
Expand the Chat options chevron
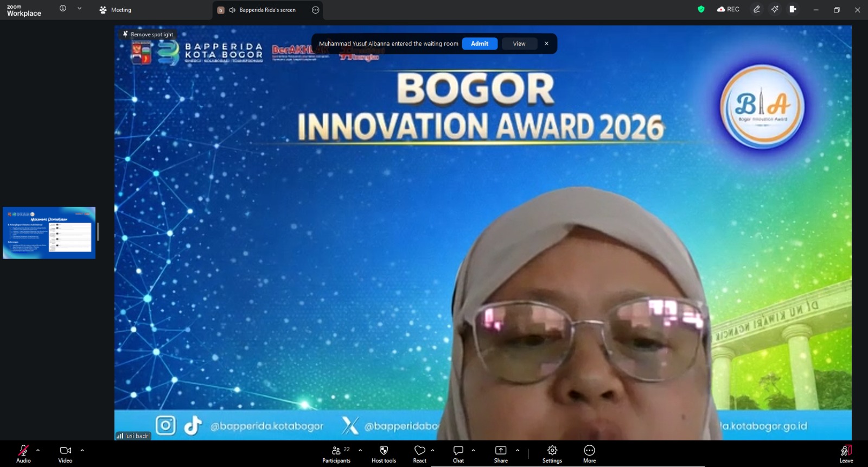coord(473,450)
